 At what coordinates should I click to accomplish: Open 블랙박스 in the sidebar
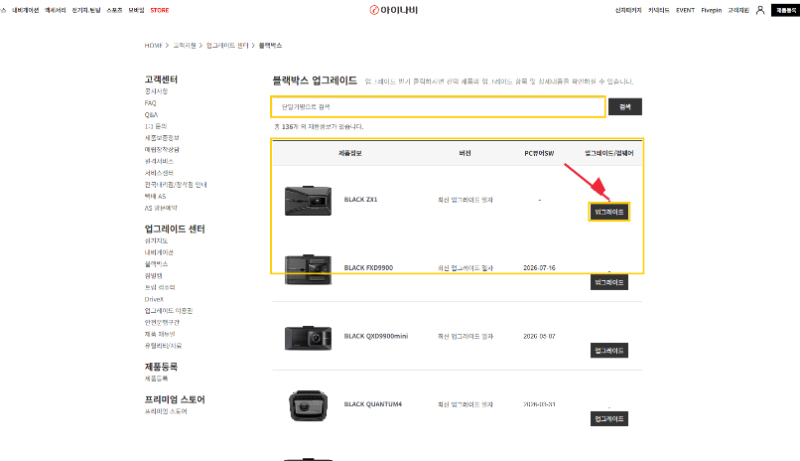click(x=156, y=264)
